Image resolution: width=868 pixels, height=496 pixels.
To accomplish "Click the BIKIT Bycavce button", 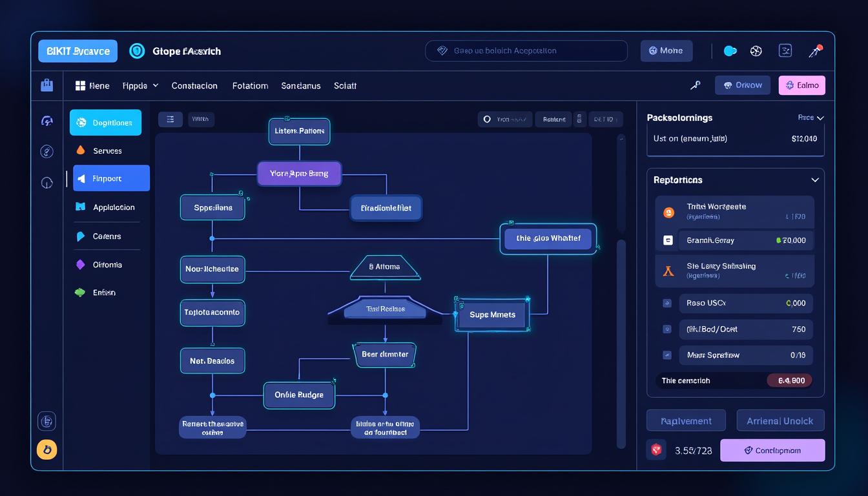I will point(77,51).
